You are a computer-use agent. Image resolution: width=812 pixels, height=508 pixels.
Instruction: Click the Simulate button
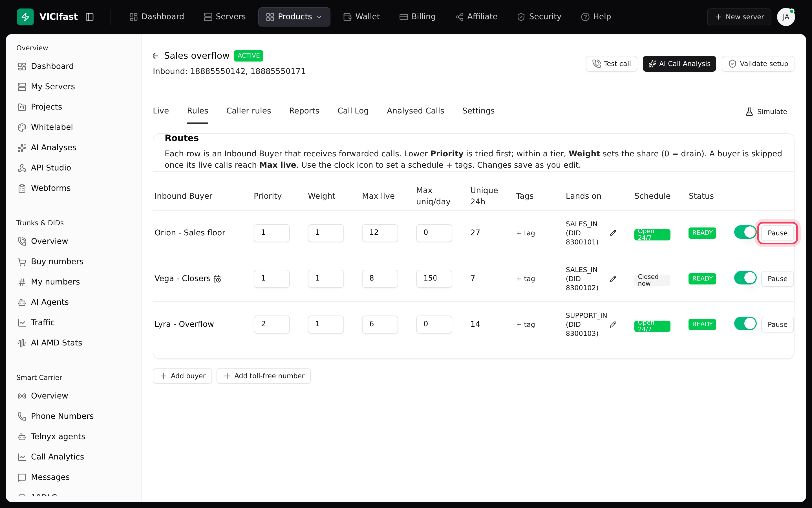tap(766, 112)
